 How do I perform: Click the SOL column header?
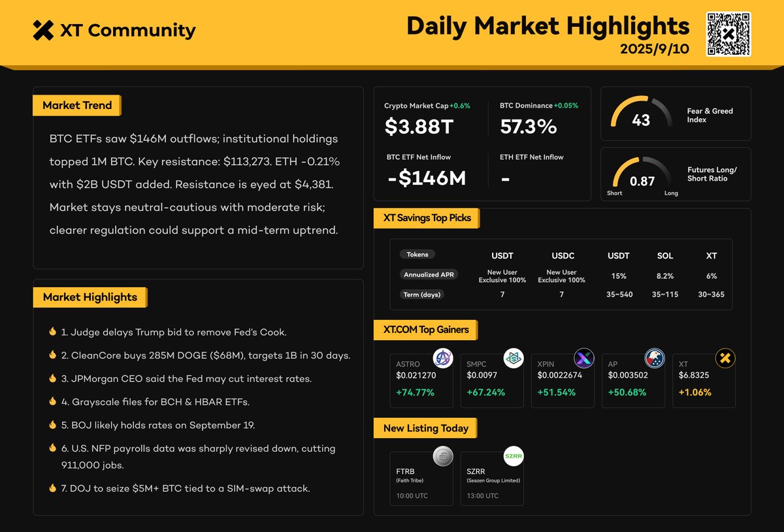[665, 256]
